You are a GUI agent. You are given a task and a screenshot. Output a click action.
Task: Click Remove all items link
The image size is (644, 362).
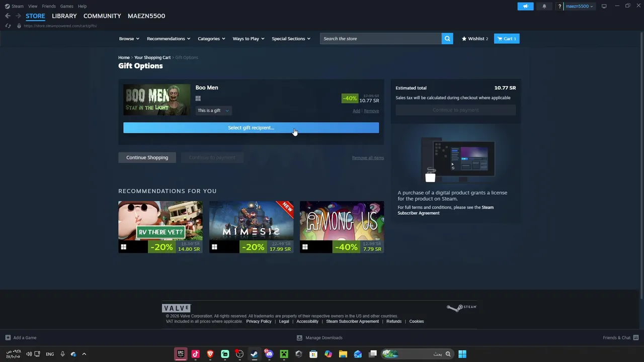[368, 158]
